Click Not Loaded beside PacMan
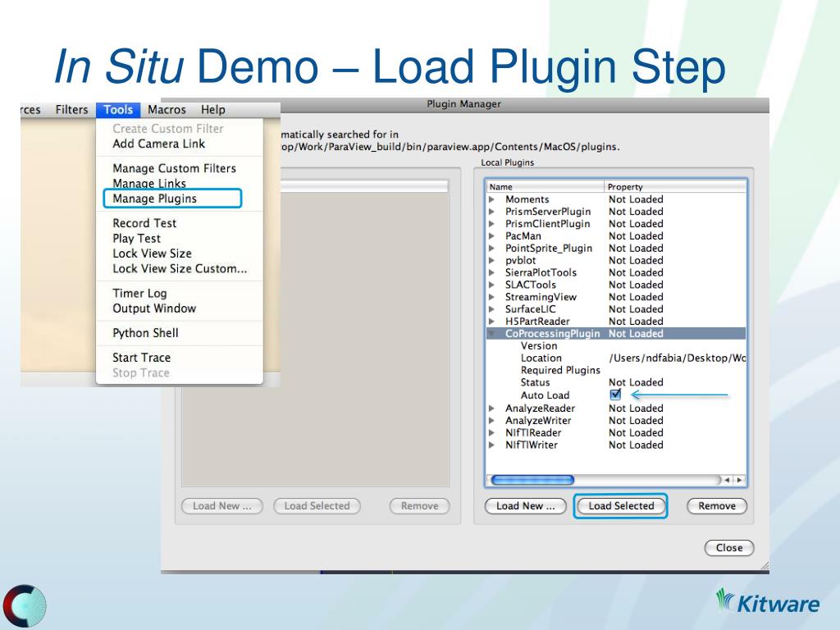This screenshot has height=630, width=840. 636,236
